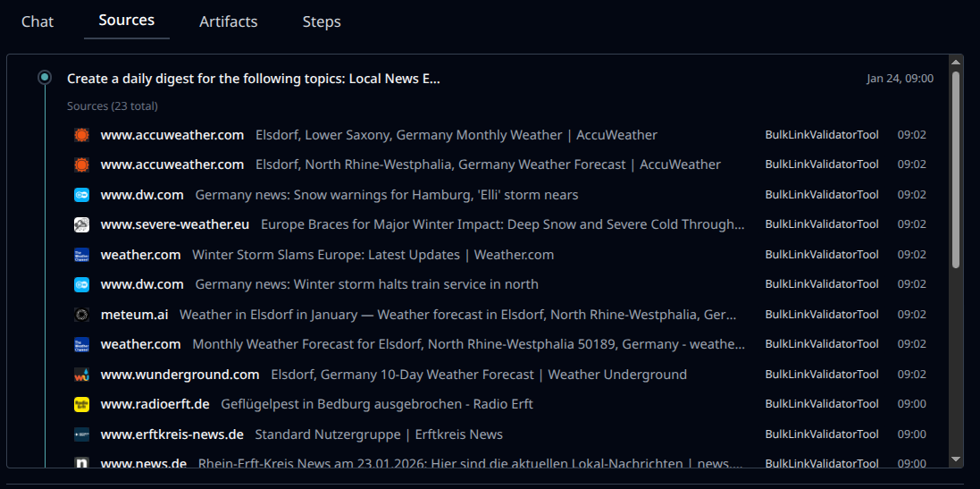Click the scrollbar up arrow
The width and height of the screenshot is (980, 489).
955,62
